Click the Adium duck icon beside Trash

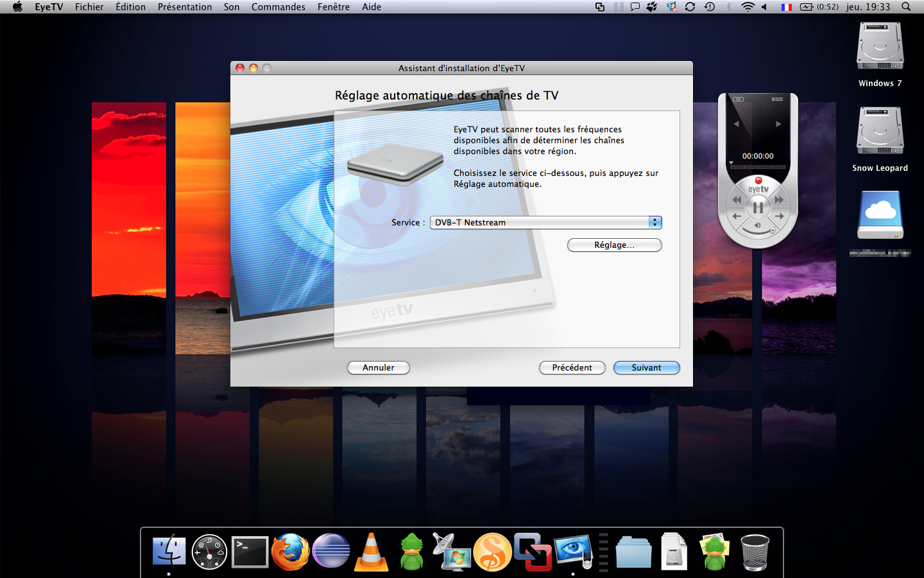714,552
